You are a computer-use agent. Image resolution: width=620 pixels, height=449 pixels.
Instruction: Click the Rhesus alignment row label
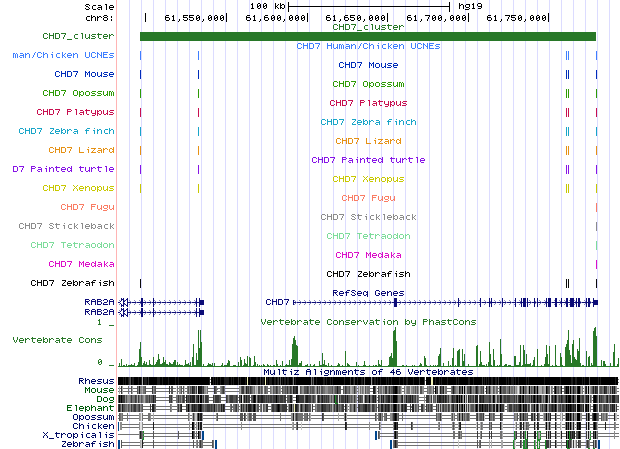pos(96,381)
